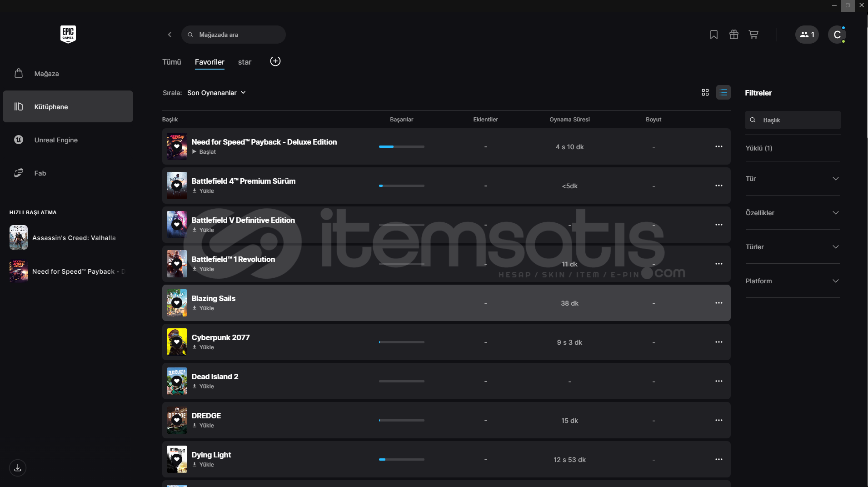Expand the Platform filter section
Screen dimensions: 868x487
tap(792, 281)
